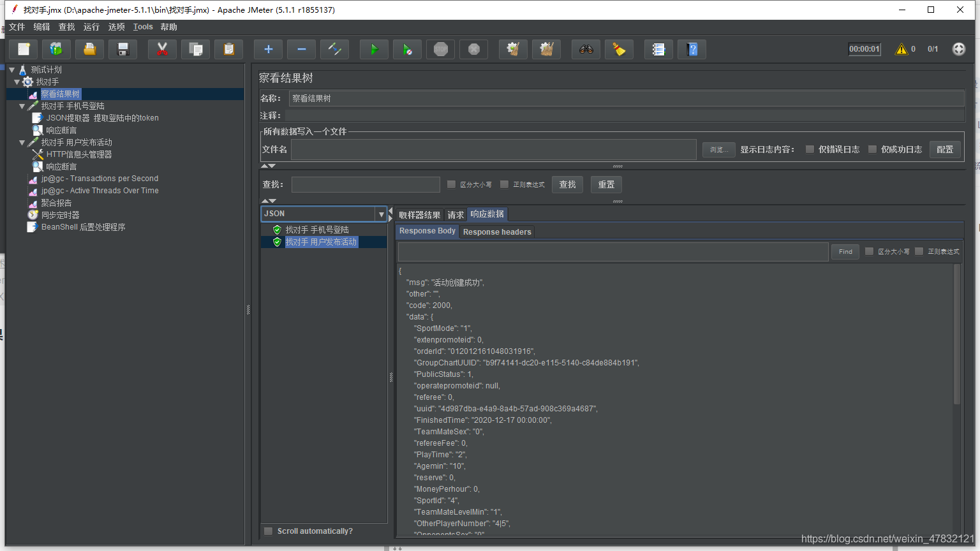Select 找对手 手机号登陆 in results list
This screenshot has width=980, height=551.
click(317, 230)
